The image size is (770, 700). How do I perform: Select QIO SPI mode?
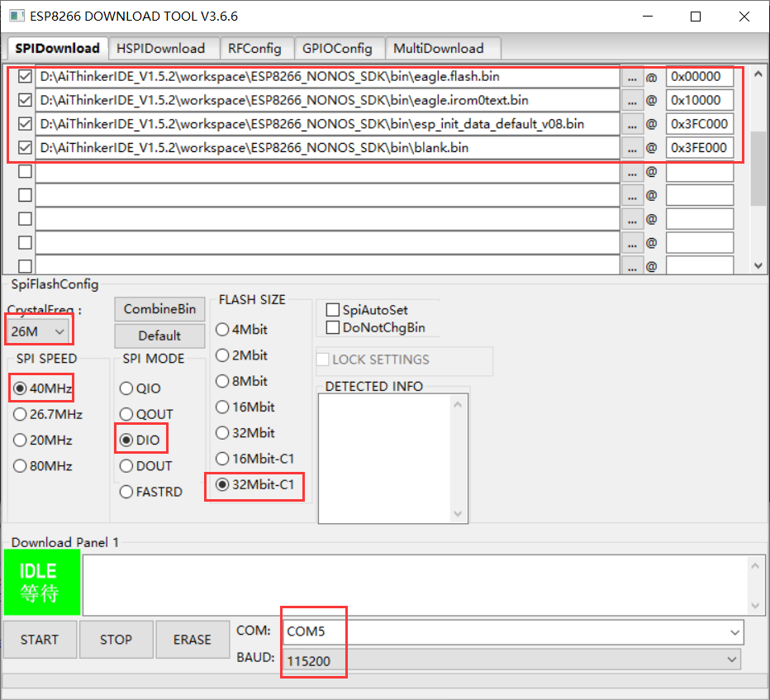[126, 388]
